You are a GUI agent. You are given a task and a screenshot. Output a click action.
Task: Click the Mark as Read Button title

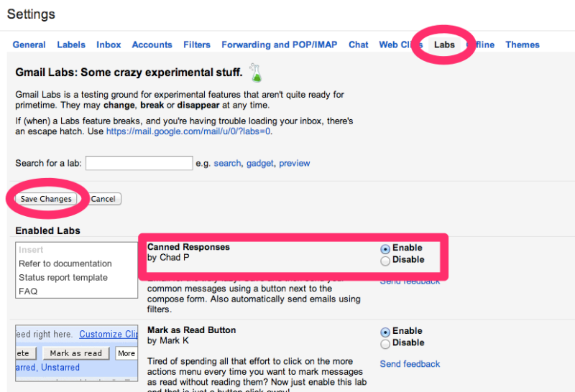(191, 330)
